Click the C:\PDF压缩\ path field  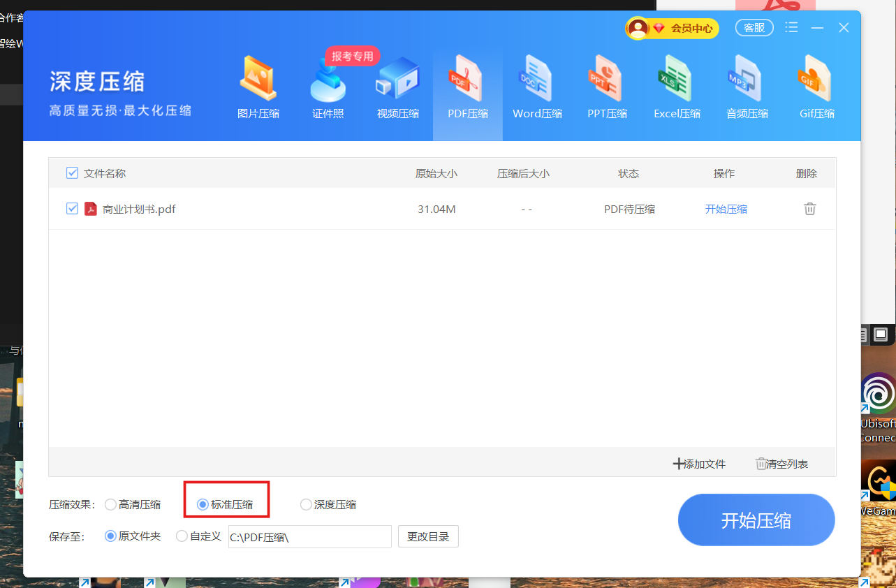pyautogui.click(x=310, y=537)
